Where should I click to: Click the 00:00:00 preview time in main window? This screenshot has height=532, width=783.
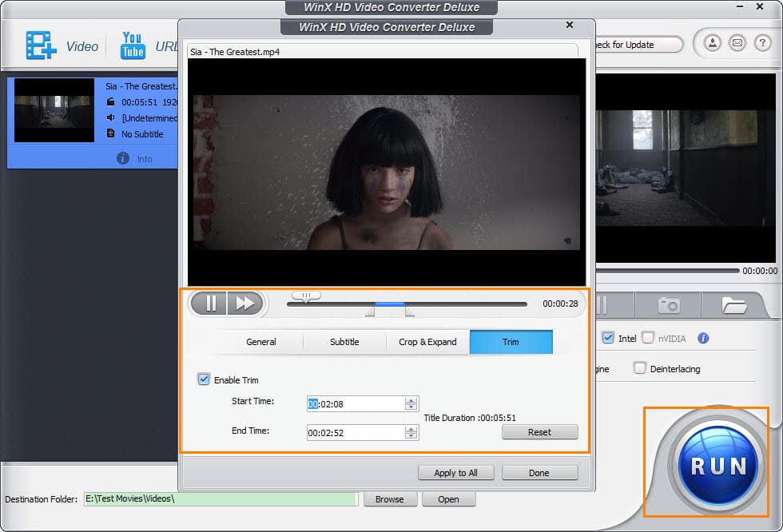coord(760,271)
